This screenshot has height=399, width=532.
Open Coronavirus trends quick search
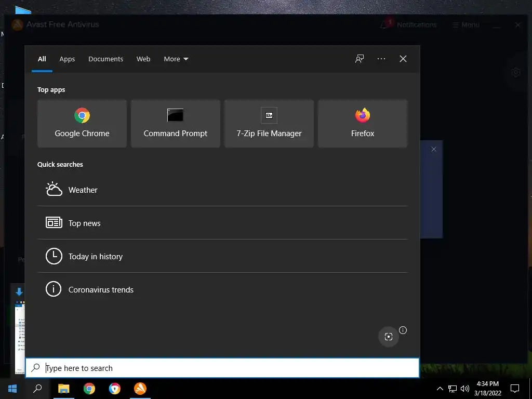point(222,289)
